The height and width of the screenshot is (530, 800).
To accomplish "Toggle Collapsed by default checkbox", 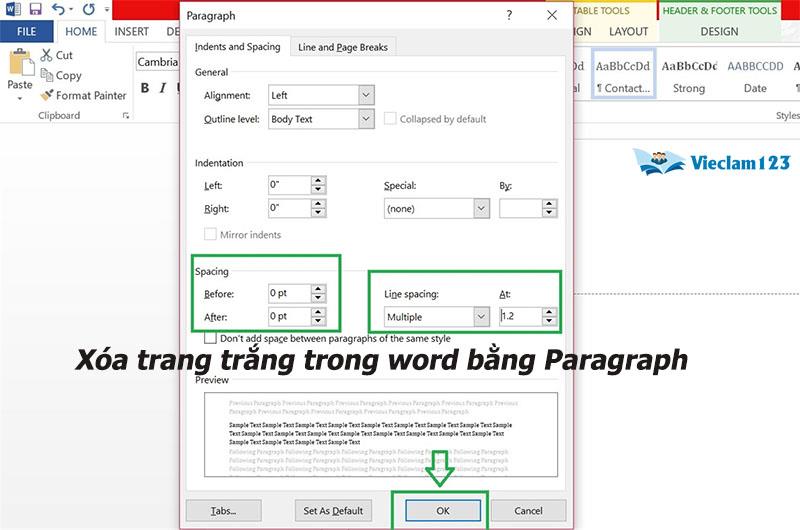I will click(x=390, y=118).
